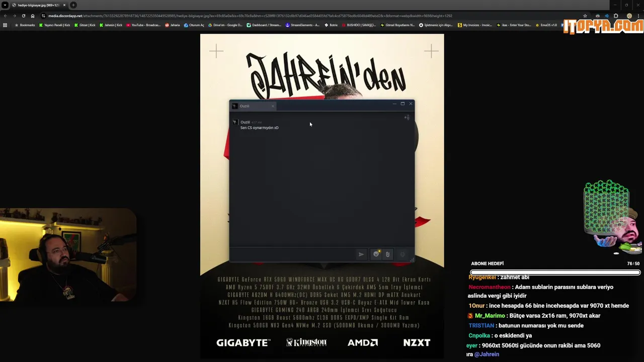The width and height of the screenshot is (644, 362).
Task: Click the address bar URL
Action: point(250,16)
